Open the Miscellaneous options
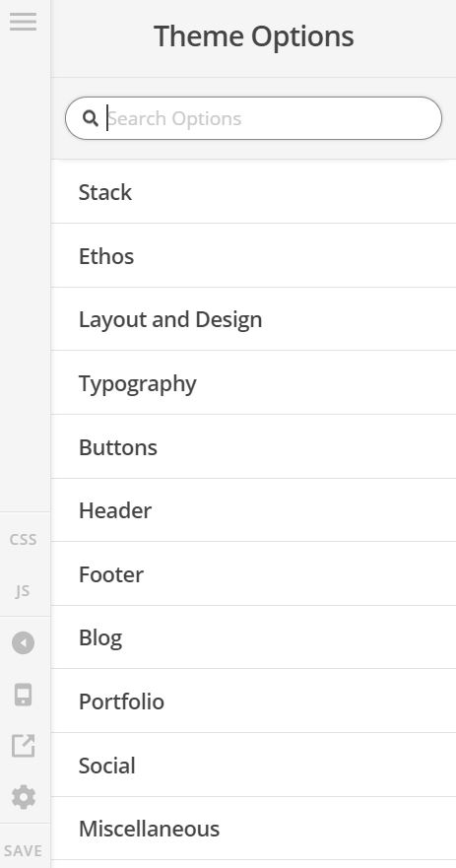 click(253, 829)
